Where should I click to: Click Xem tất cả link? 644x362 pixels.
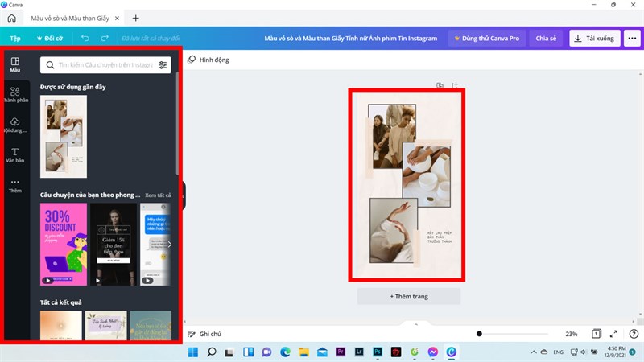[158, 195]
